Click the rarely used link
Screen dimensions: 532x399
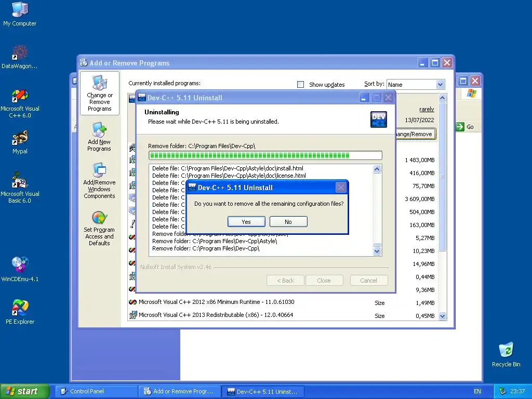[427, 109]
